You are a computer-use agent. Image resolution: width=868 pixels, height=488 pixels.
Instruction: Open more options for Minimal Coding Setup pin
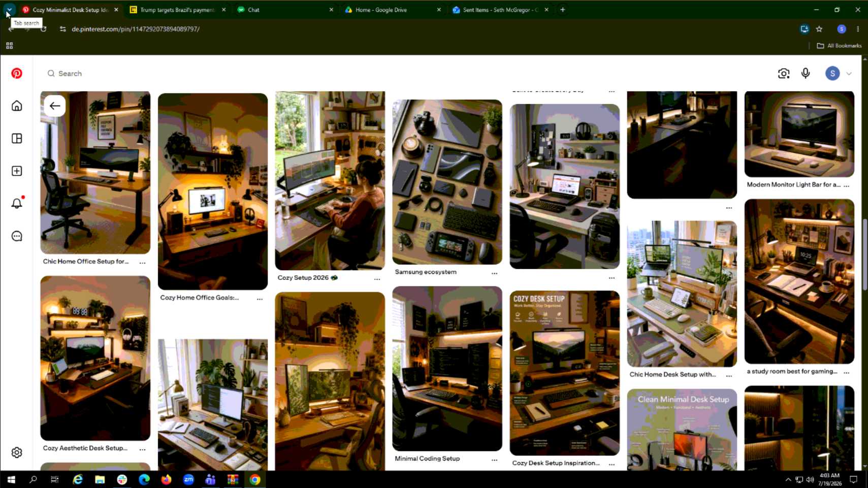[x=495, y=460]
